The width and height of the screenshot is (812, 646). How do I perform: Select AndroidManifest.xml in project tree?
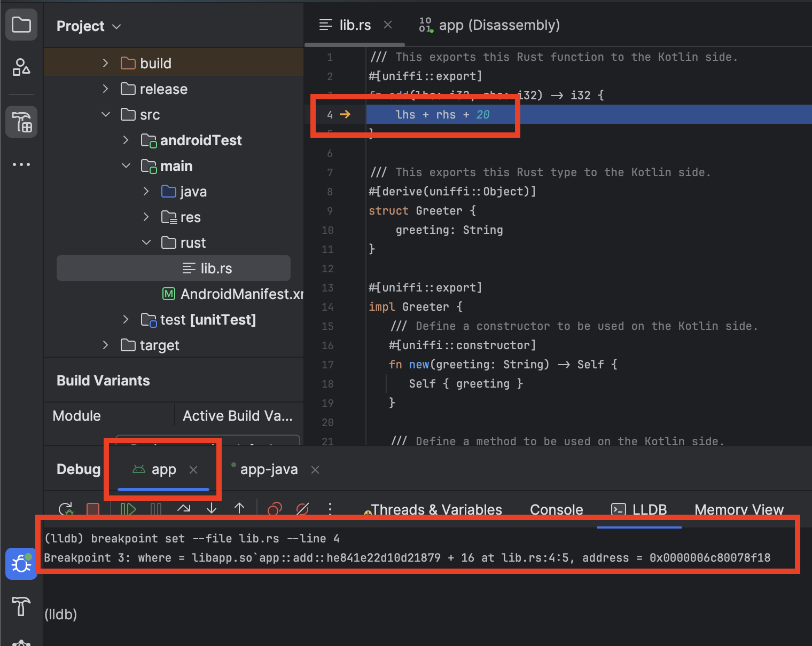pos(233,294)
